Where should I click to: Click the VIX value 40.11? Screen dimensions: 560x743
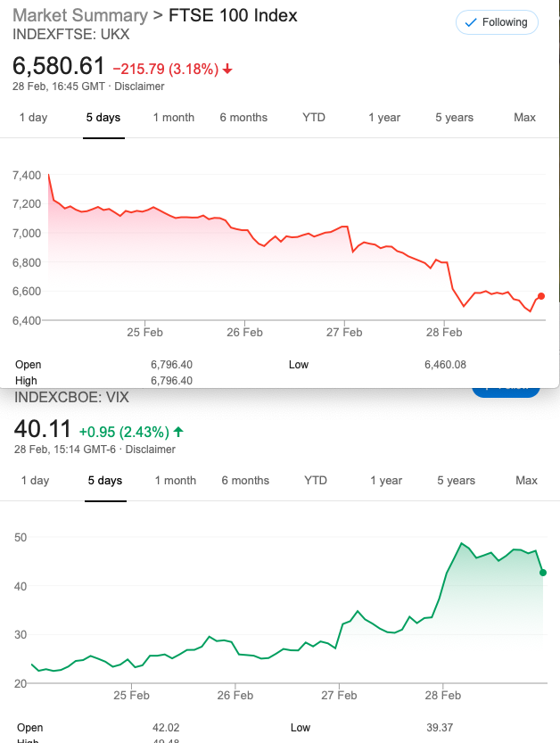tap(43, 429)
